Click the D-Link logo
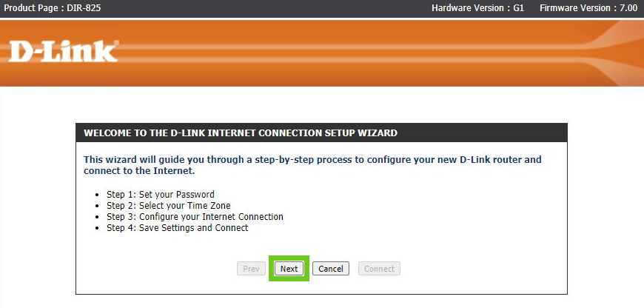 tap(63, 51)
